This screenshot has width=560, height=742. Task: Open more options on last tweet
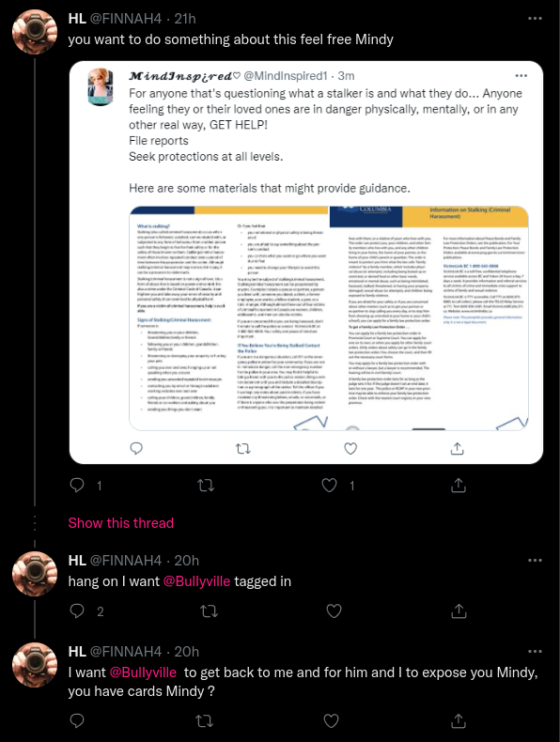click(x=535, y=652)
